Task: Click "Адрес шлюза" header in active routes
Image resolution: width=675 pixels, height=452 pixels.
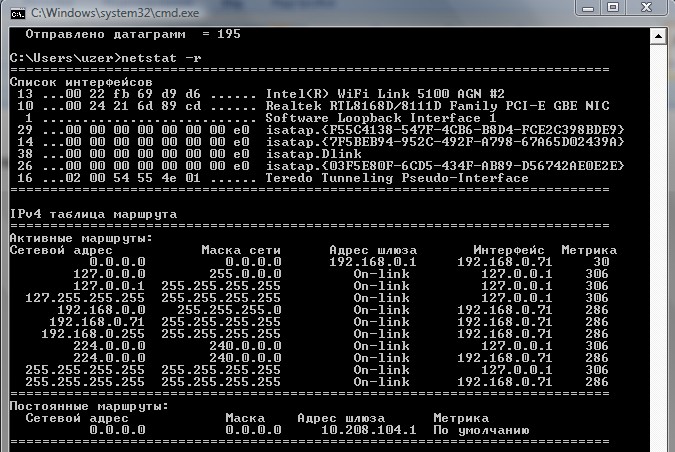Action: coord(373,250)
